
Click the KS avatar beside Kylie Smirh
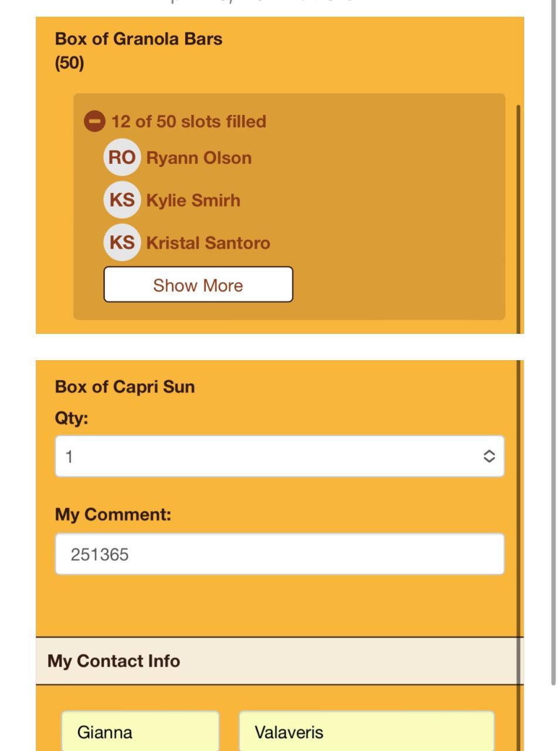(x=122, y=200)
